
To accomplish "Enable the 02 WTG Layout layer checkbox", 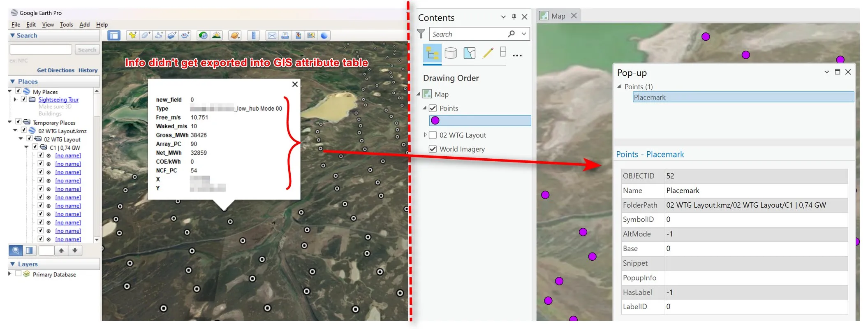I will pyautogui.click(x=433, y=135).
